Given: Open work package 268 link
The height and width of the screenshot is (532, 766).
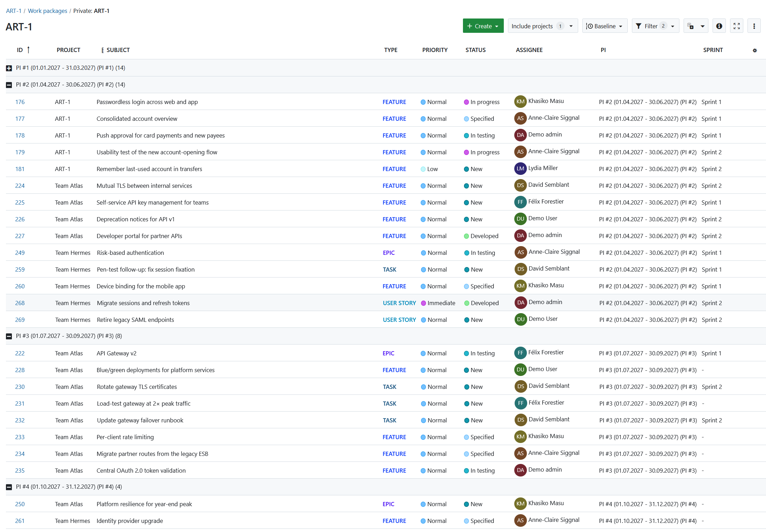Looking at the screenshot, I should pyautogui.click(x=20, y=303).
